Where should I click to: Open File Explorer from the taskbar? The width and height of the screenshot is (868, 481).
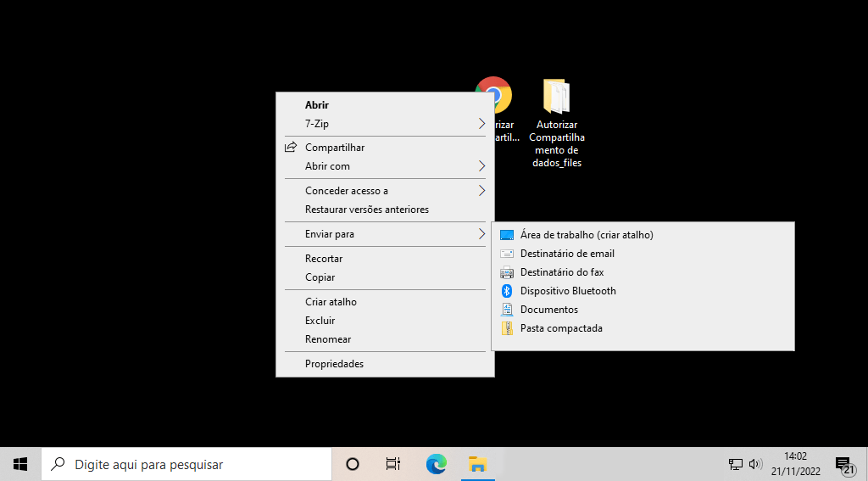tap(478, 464)
